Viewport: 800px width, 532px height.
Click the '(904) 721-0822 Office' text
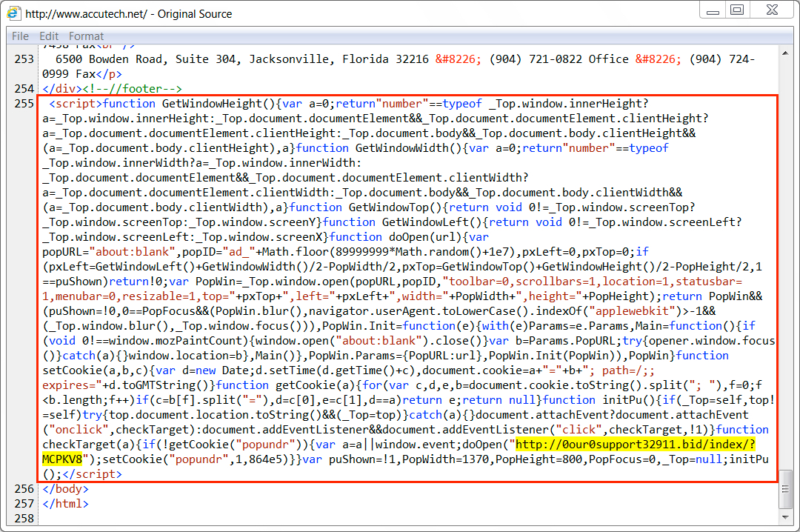click(x=559, y=59)
